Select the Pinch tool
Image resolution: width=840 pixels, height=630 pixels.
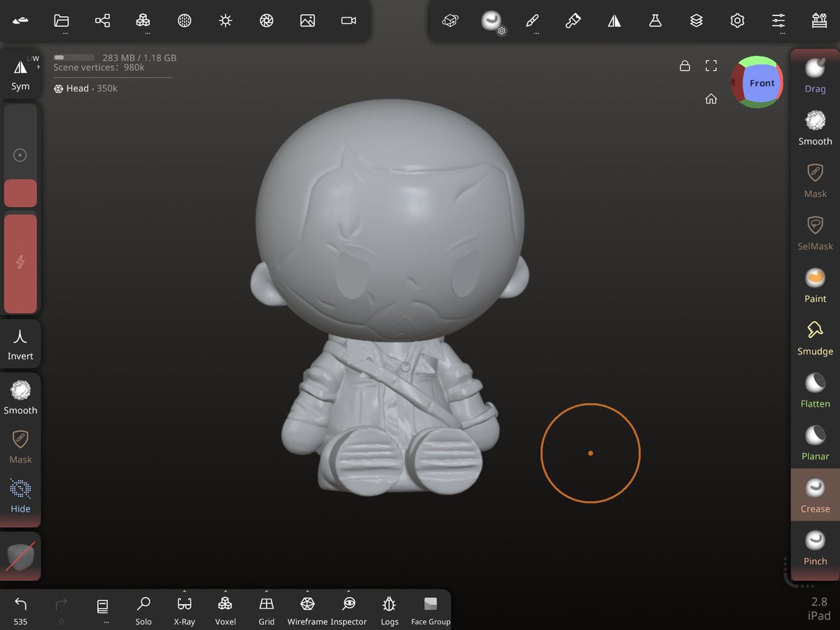click(x=815, y=547)
